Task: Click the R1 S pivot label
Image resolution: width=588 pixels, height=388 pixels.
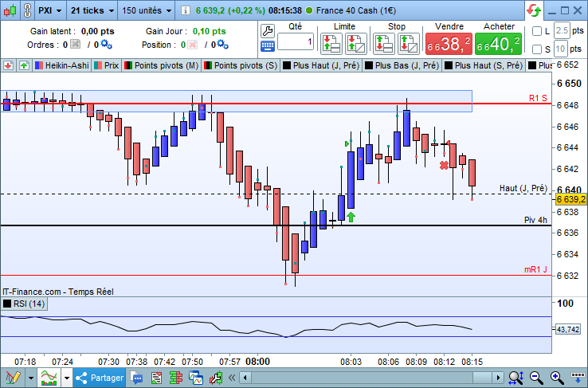Action: point(538,98)
